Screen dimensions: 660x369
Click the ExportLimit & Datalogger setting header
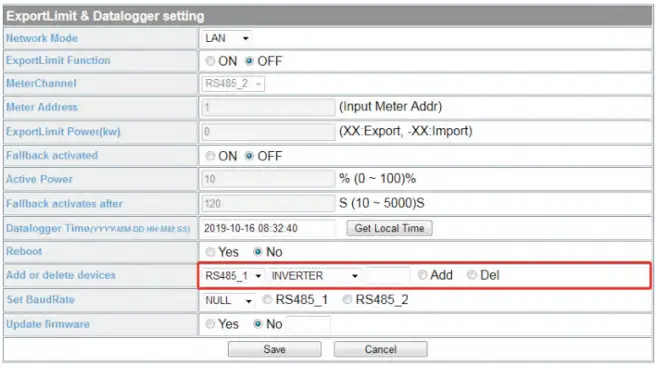[105, 16]
